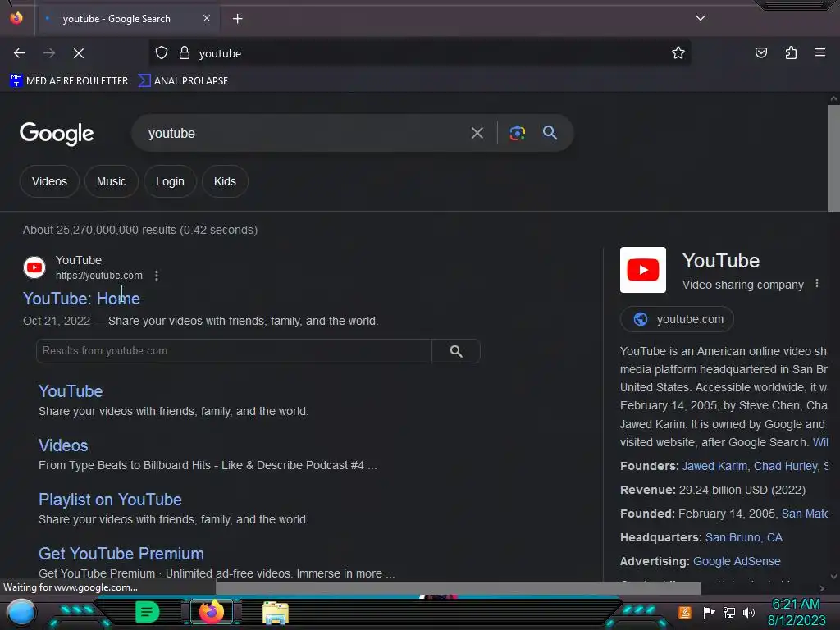Go back with the browser back arrow
The image size is (840, 630).
pyautogui.click(x=20, y=53)
